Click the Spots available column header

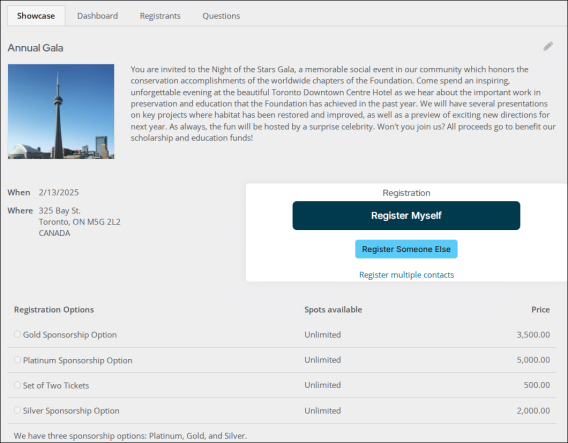pos(333,310)
